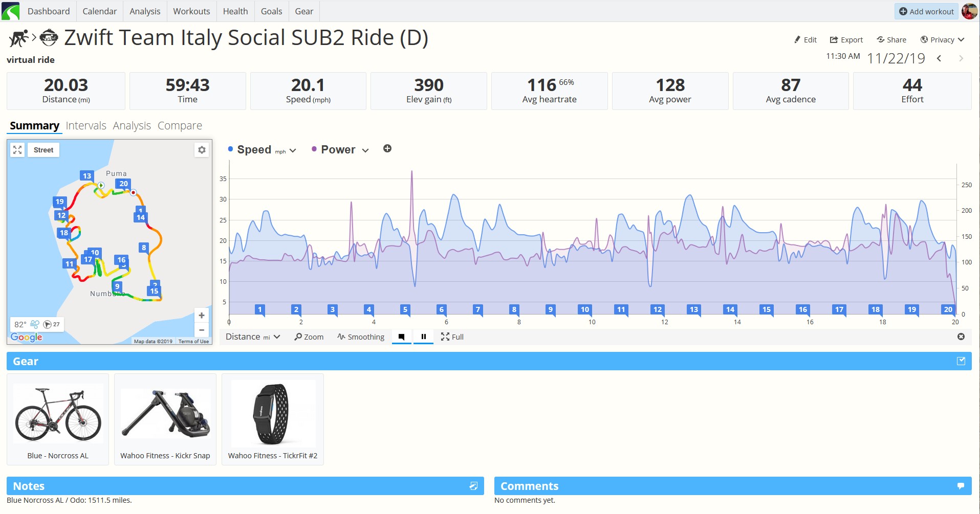Zoom in on the map

(202, 316)
